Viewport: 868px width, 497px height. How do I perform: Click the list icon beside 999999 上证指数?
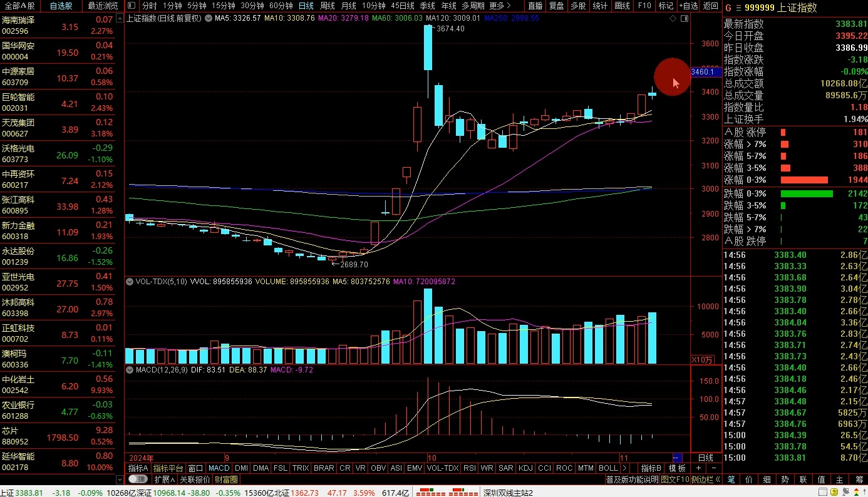(738, 8)
